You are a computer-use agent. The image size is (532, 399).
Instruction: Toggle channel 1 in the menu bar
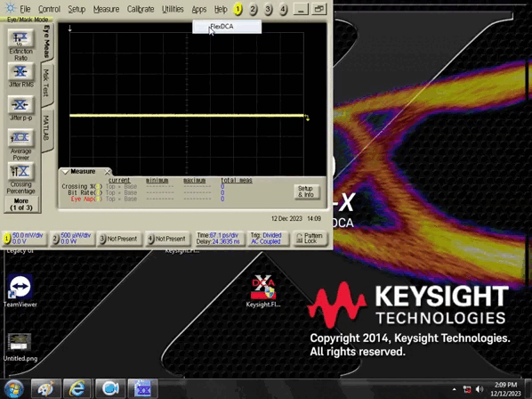pyautogui.click(x=238, y=9)
